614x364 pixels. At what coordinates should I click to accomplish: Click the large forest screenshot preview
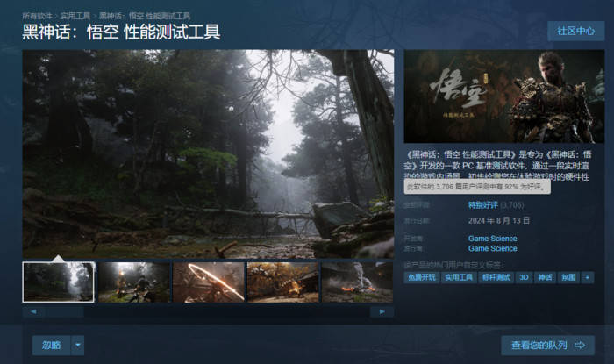(x=208, y=153)
